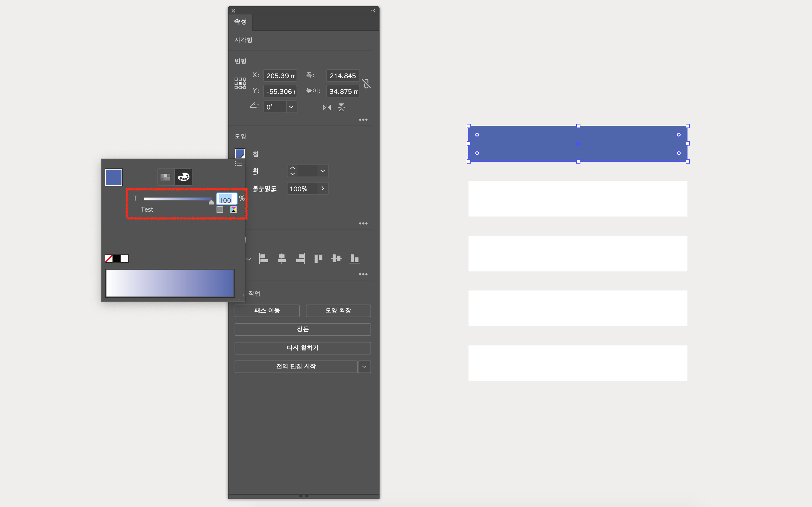This screenshot has width=812, height=507.
Task: Click the CMYK process color indicator icon
Action: [x=234, y=210]
